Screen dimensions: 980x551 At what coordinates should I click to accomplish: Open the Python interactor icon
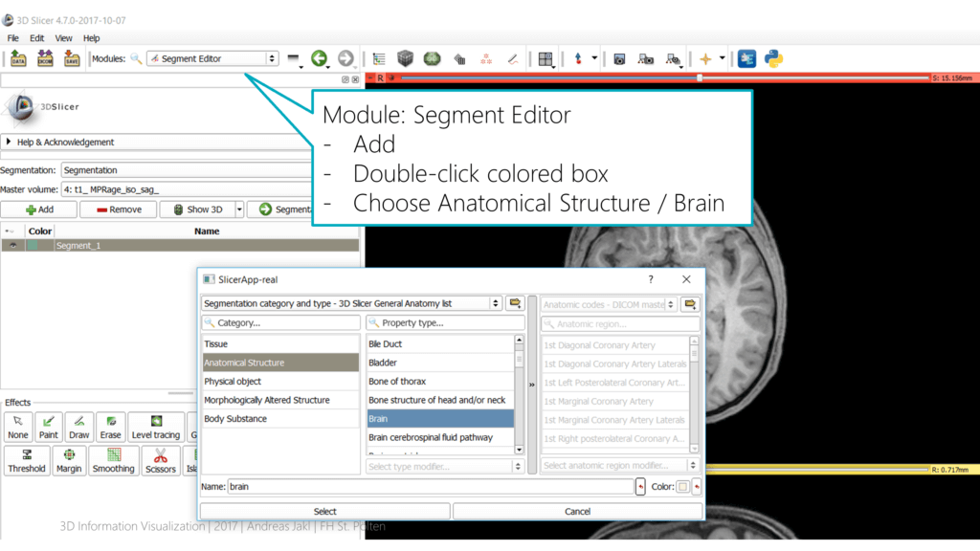pyautogui.click(x=773, y=58)
